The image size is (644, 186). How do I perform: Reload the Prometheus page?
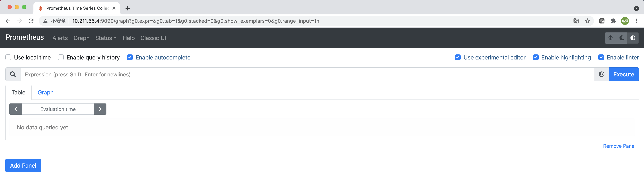click(31, 21)
